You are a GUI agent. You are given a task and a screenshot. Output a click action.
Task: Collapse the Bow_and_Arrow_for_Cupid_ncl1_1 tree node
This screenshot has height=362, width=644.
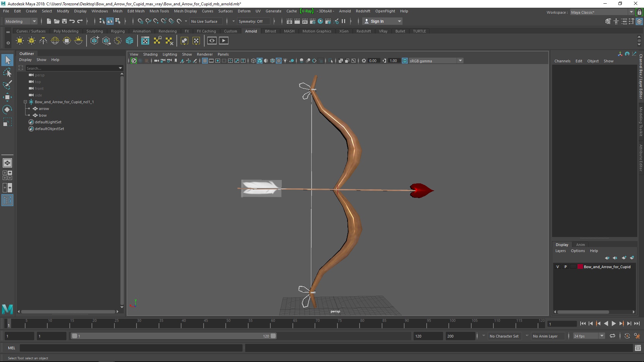(25, 102)
